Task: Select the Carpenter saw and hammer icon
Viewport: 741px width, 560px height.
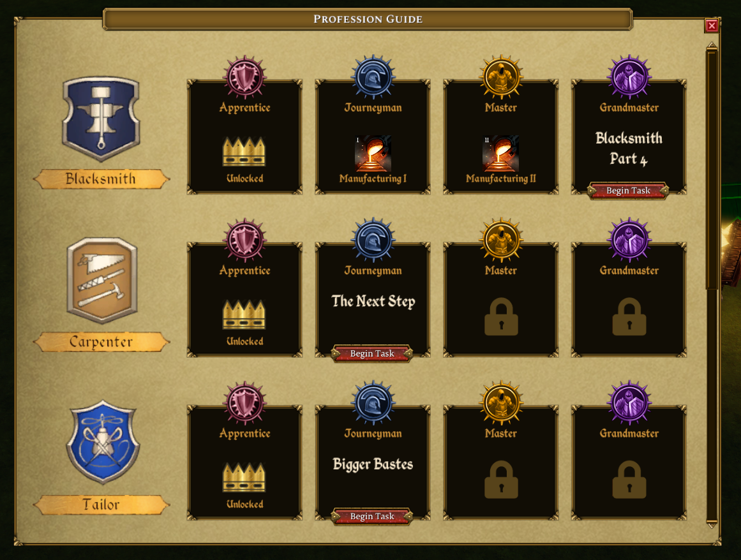Action: click(102, 281)
